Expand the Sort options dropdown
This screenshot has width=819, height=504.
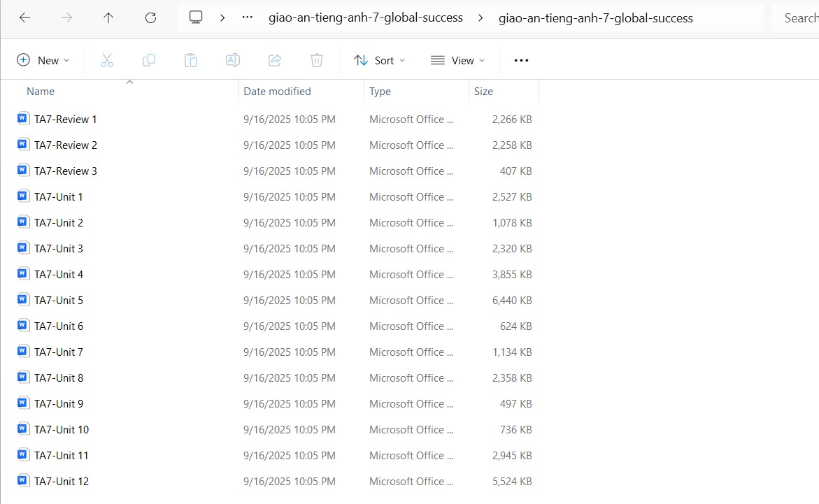coord(379,60)
